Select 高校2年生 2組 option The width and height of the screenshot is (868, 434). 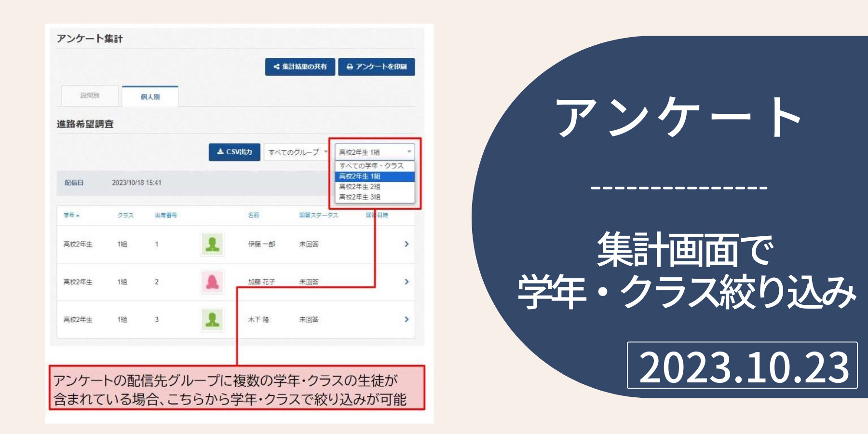375,186
